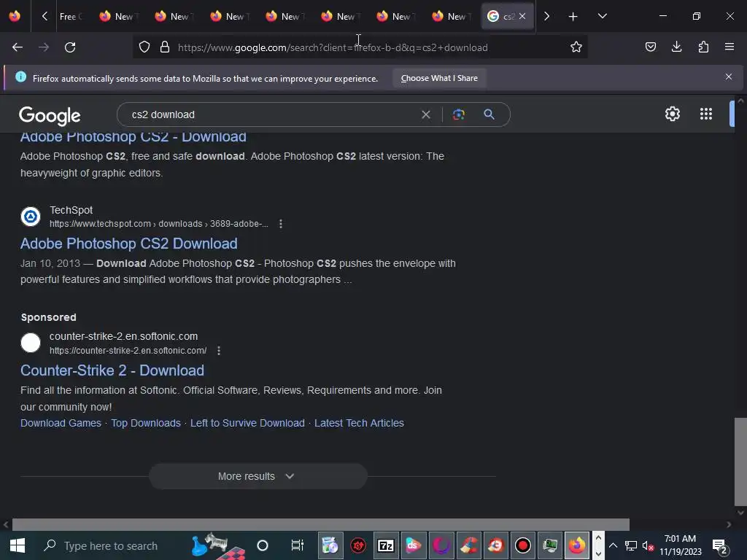This screenshot has width=747, height=560.
Task: Open Windows notification center
Action: (719, 545)
